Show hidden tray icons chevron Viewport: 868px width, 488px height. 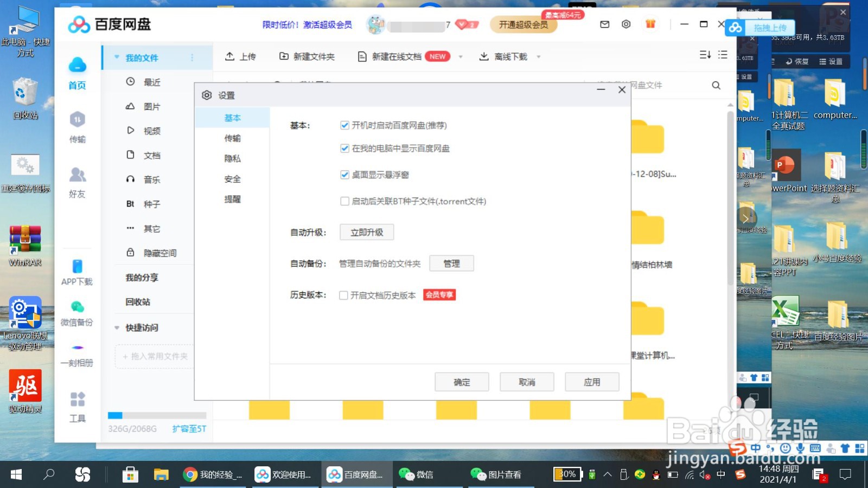(608, 474)
